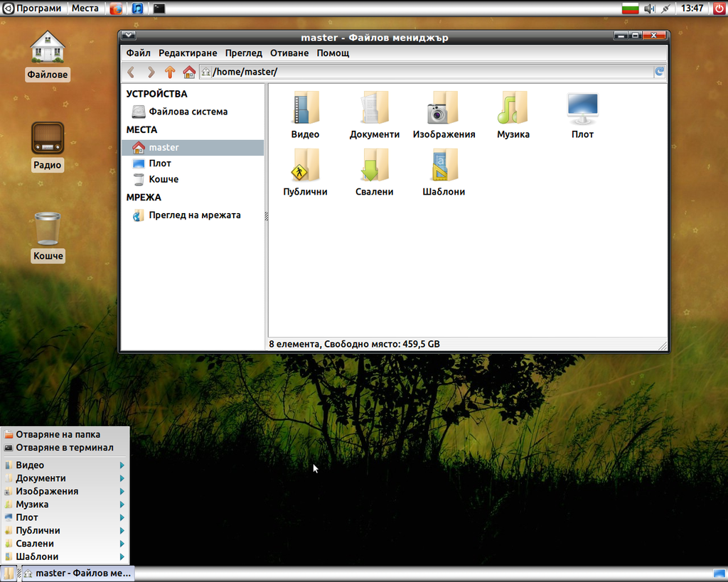Click master taskbar window button
Screen dimensions: 728x582
tap(77, 573)
